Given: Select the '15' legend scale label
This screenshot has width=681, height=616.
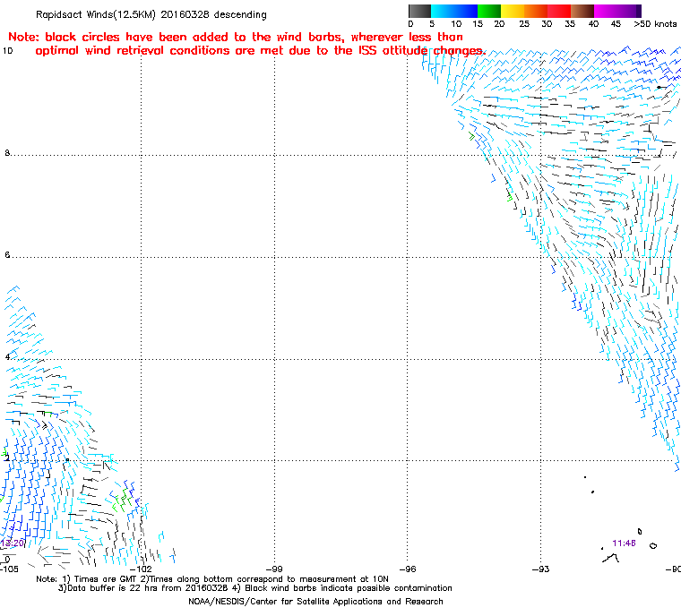Looking at the screenshot, I should [478, 24].
